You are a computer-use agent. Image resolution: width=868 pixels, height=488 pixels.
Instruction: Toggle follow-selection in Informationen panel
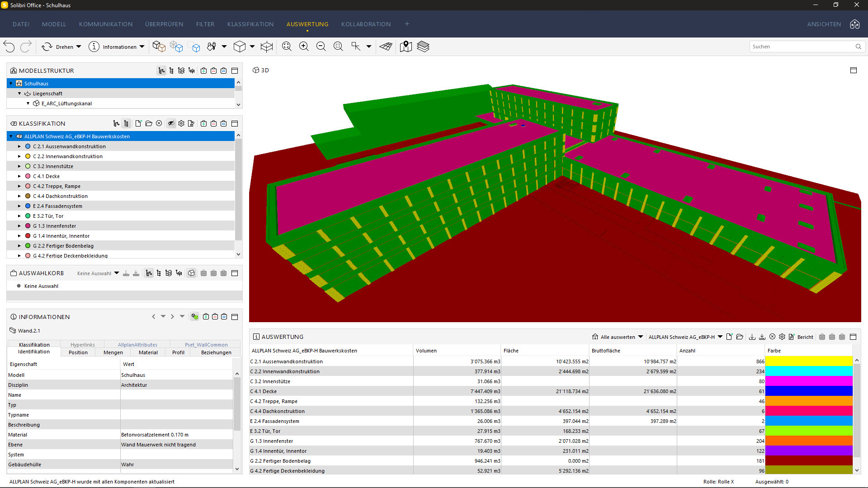194,317
